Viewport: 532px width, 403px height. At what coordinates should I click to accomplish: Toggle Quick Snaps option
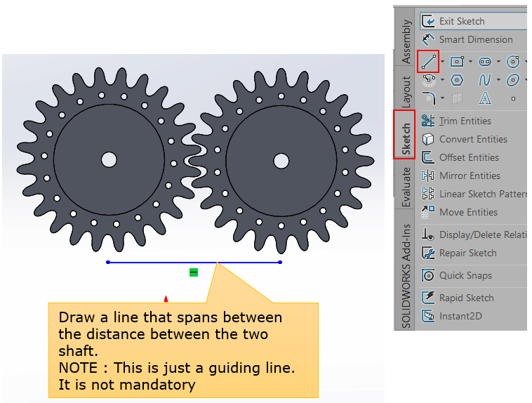coord(465,275)
